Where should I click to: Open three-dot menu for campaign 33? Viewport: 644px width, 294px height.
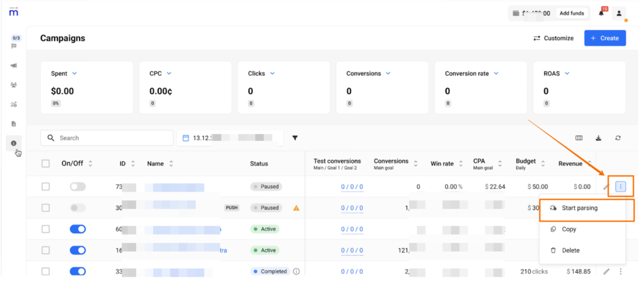620,272
